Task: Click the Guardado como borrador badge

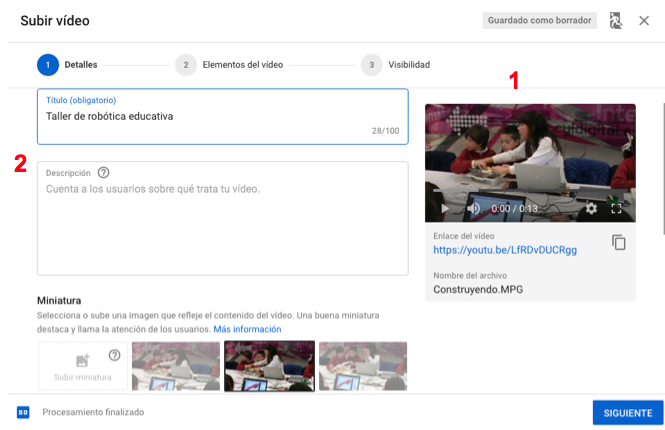Action: pos(539,20)
